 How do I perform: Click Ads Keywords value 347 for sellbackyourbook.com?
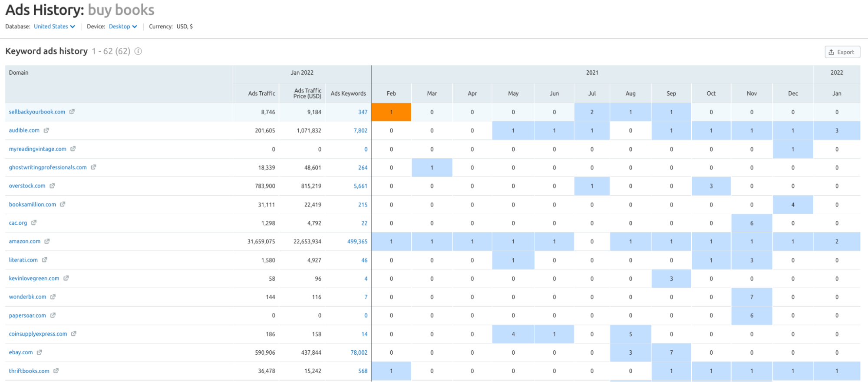pos(363,112)
